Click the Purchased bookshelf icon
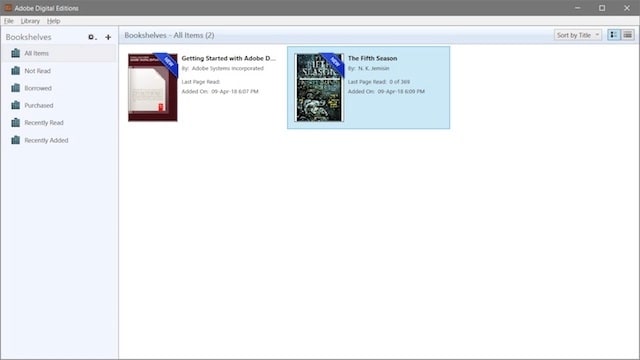 point(16,105)
